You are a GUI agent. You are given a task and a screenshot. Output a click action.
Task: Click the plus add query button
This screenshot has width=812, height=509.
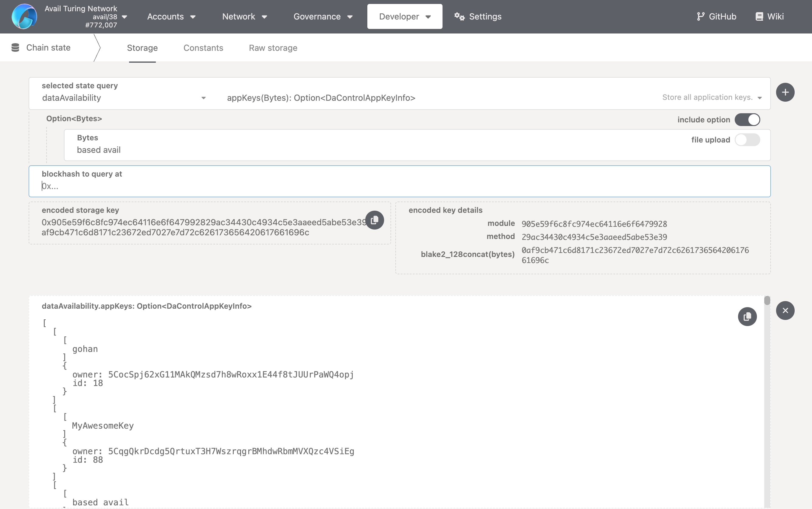(785, 92)
